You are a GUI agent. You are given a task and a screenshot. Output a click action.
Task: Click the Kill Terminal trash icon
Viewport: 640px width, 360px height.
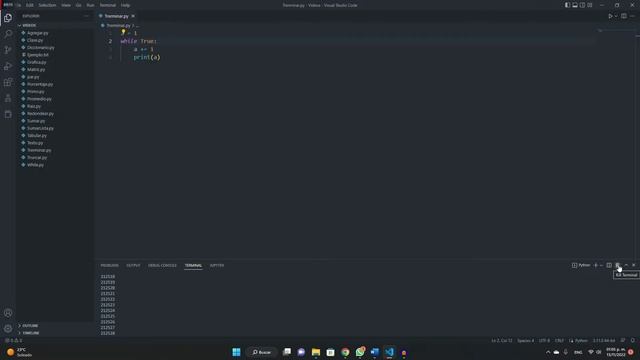click(618, 265)
